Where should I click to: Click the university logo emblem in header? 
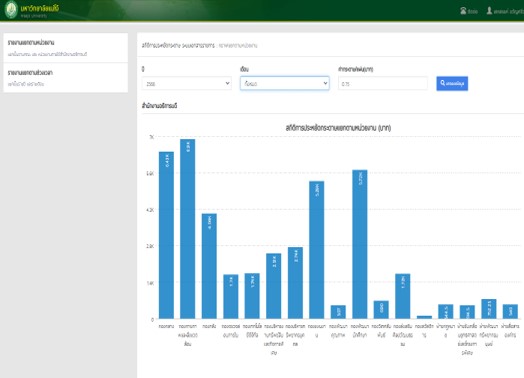pos(11,10)
